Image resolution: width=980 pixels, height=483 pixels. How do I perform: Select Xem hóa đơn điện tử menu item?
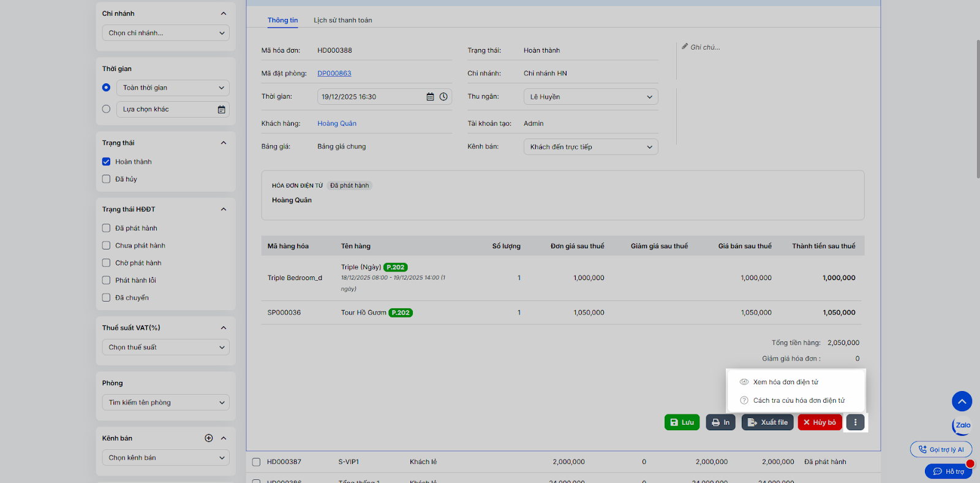click(785, 382)
